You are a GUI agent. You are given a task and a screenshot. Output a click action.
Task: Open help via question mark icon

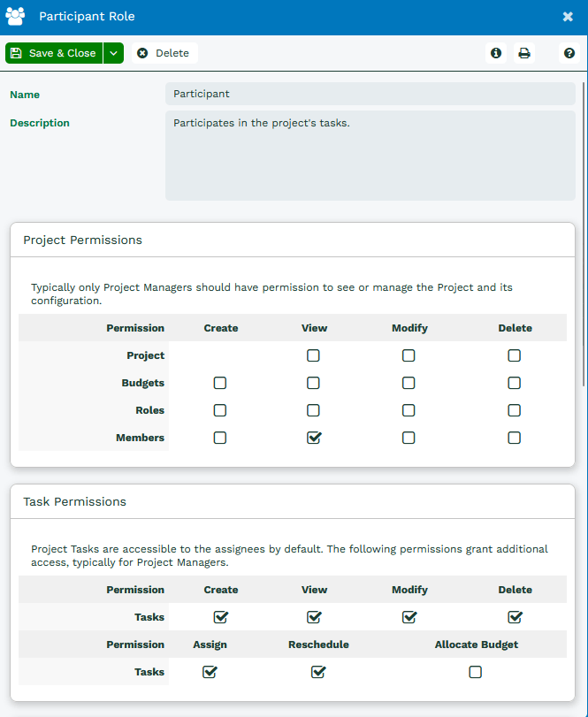[x=569, y=53]
